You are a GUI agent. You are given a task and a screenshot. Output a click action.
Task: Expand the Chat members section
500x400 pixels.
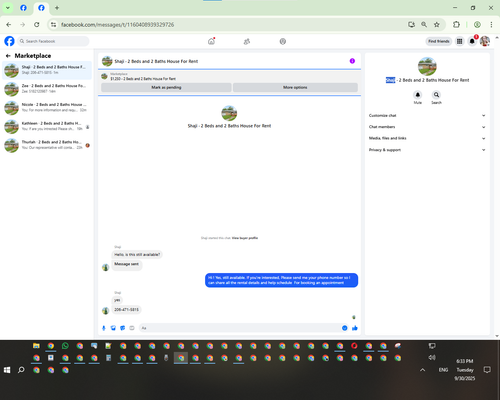(427, 127)
